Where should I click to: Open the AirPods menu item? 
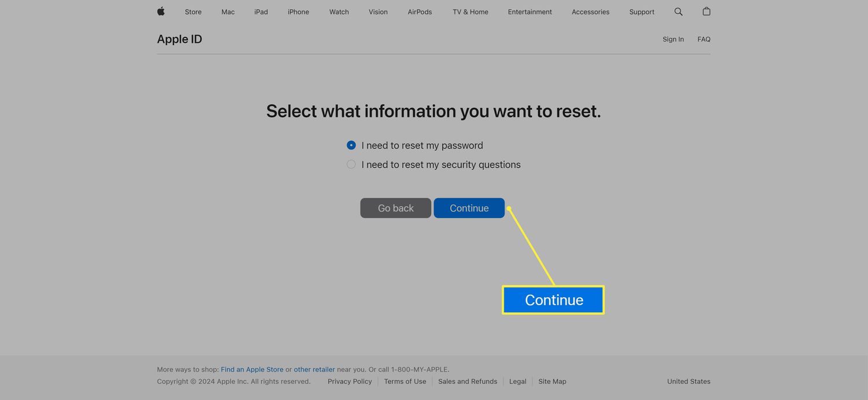420,12
